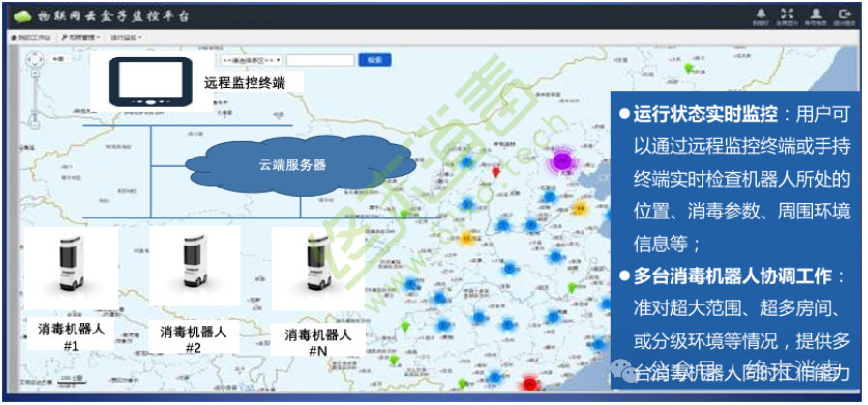Screen dimensions: 868x405
Task: Click the search text field beside dropdown
Action: coord(320,60)
